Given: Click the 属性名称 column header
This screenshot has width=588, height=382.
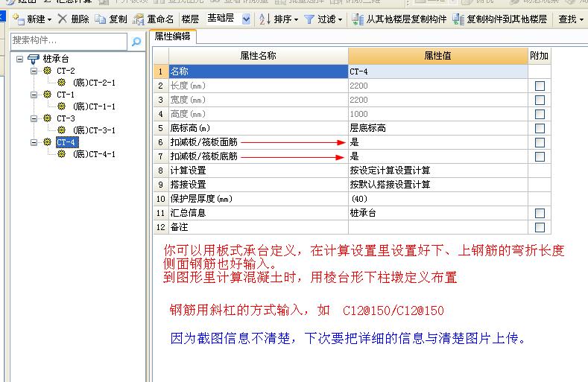Looking at the screenshot, I should [258, 56].
